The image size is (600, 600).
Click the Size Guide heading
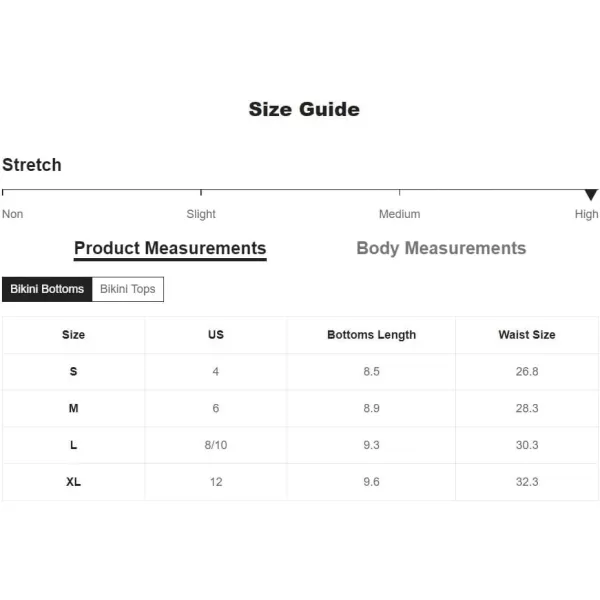[304, 109]
